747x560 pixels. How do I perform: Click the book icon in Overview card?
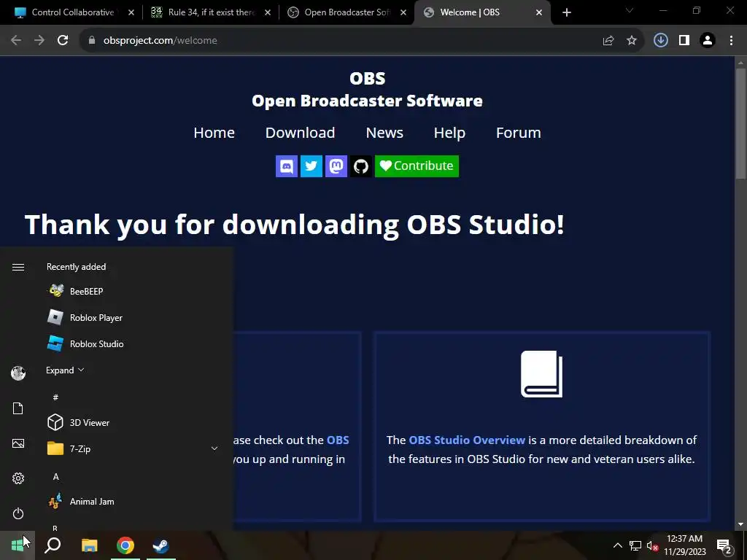pyautogui.click(x=542, y=374)
